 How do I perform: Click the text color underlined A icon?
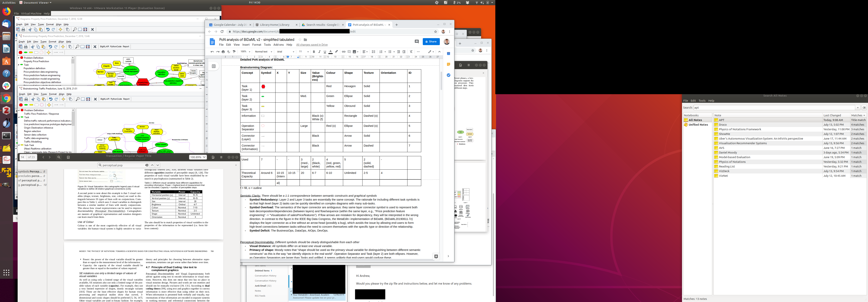point(331,52)
